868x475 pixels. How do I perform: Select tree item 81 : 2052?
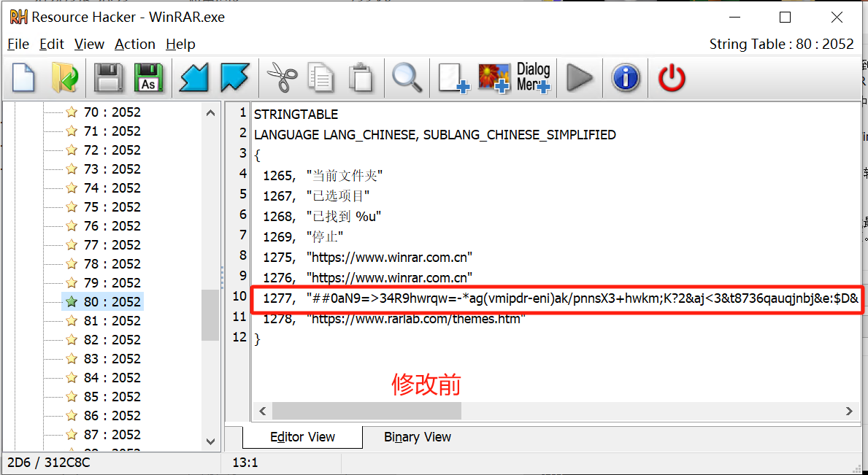pos(112,321)
